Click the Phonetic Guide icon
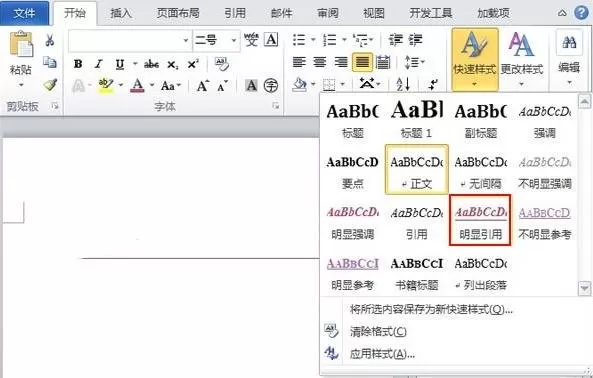 point(251,39)
